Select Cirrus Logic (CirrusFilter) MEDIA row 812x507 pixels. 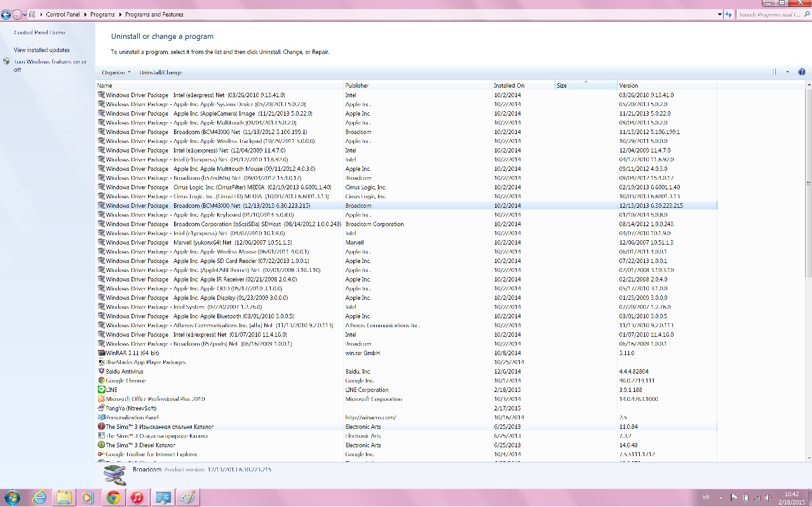tap(407, 187)
